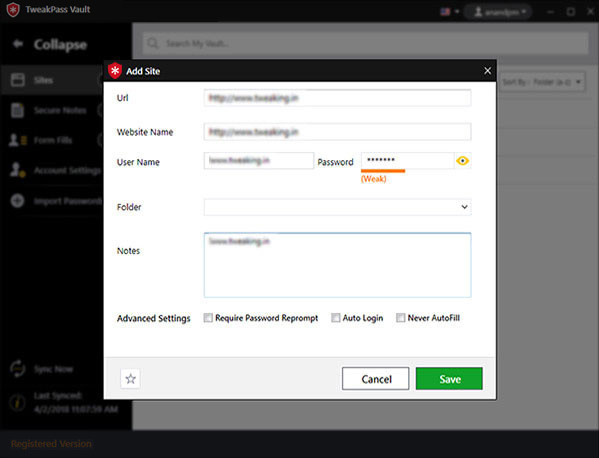Click the (Weak) password strength label
This screenshot has height=458, width=599.
pyautogui.click(x=373, y=179)
